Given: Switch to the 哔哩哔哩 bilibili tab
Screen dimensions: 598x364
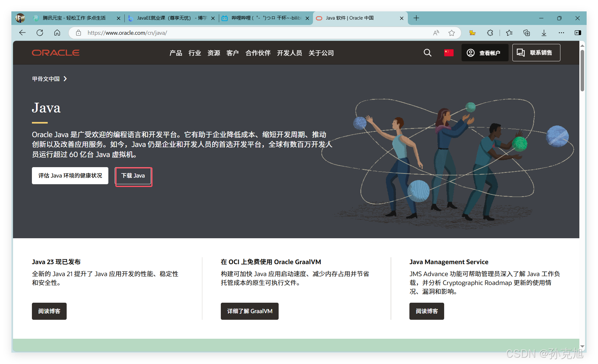Looking at the screenshot, I should 266,18.
